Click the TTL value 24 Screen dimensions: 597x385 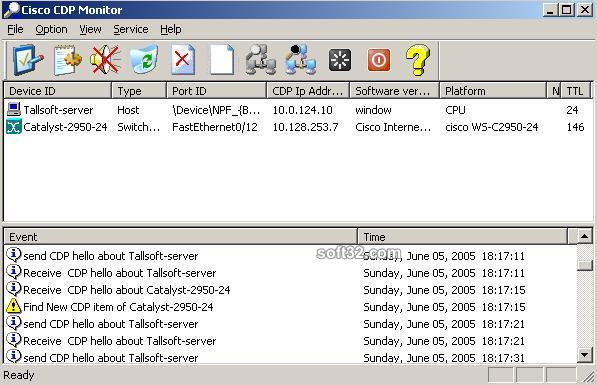point(572,110)
